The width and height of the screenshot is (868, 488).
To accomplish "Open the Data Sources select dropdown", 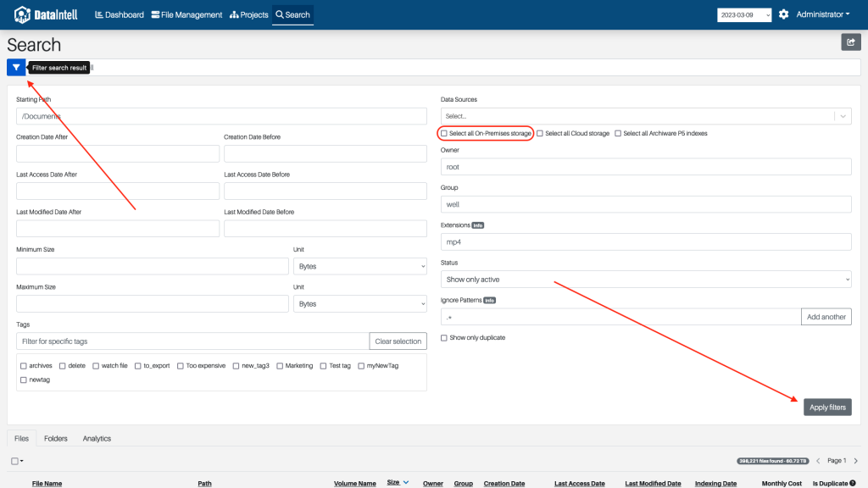I will click(x=645, y=116).
